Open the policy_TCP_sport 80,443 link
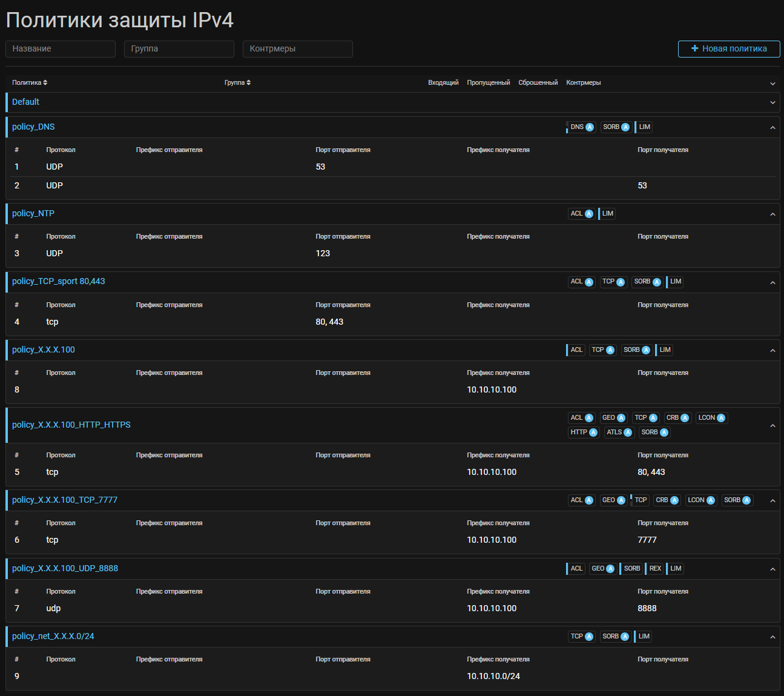 pyautogui.click(x=59, y=282)
